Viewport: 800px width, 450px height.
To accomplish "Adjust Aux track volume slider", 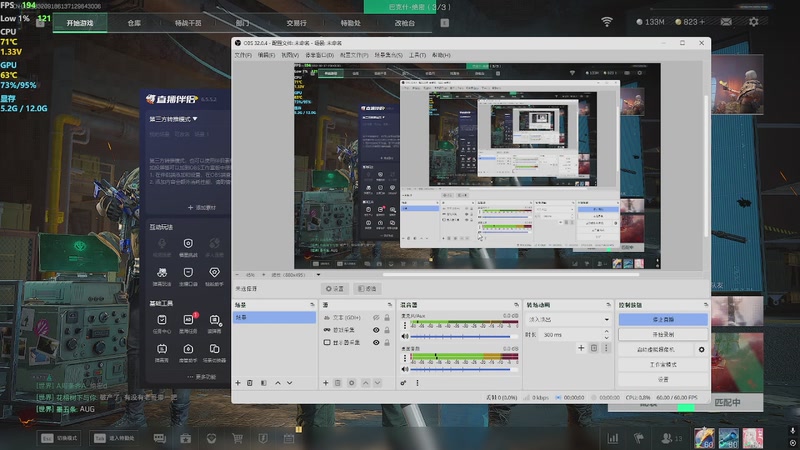I will click(463, 336).
